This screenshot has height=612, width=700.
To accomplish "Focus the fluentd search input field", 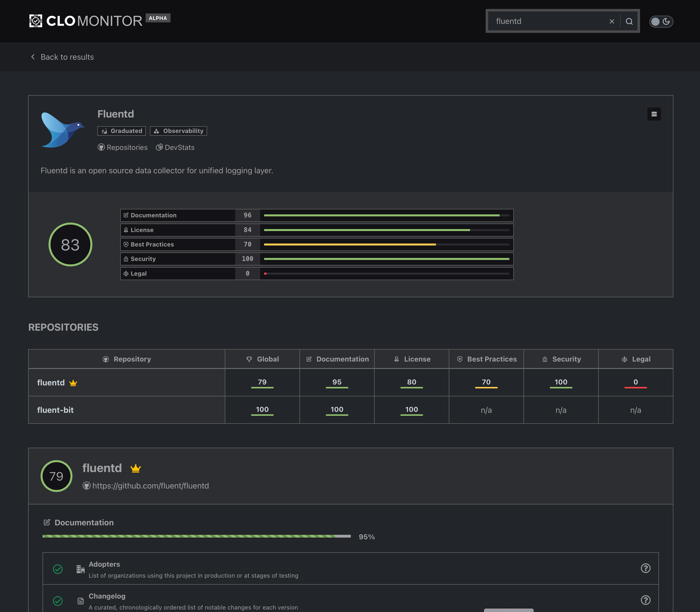I will tap(546, 21).
